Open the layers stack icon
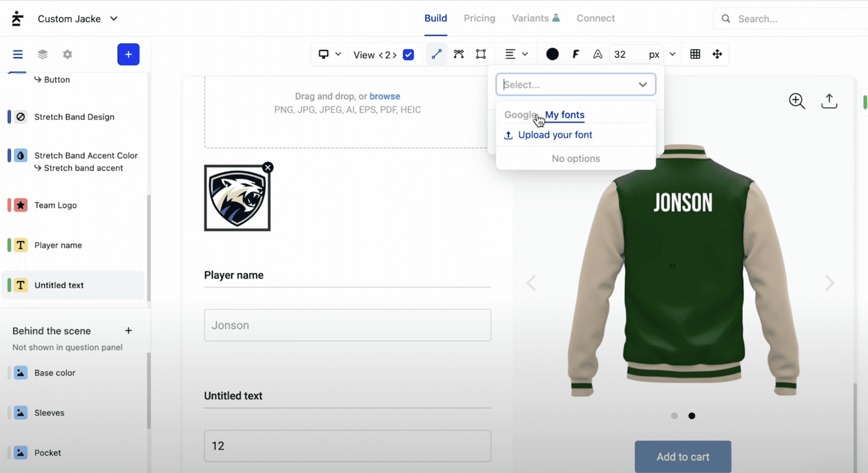This screenshot has width=868, height=473. point(43,54)
